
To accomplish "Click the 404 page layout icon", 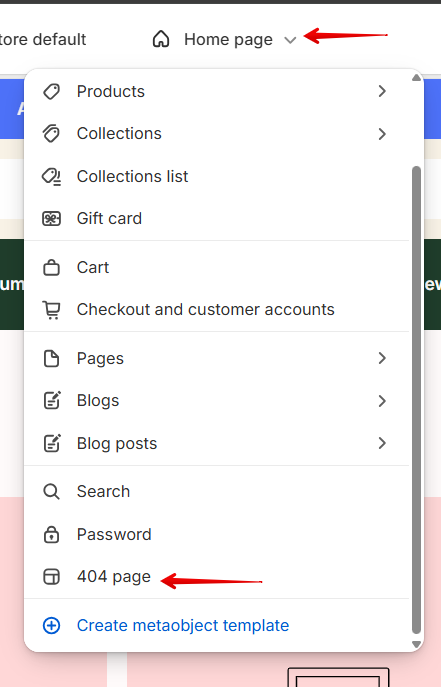I will pos(51,577).
